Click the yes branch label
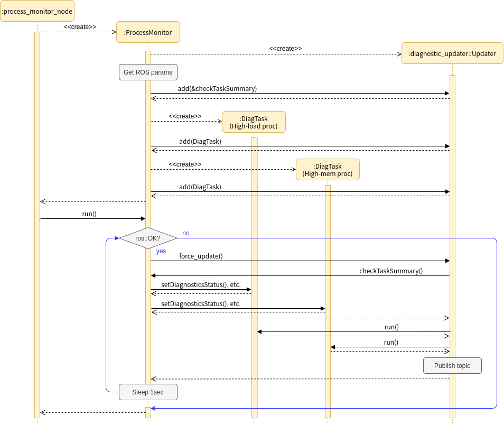This screenshot has height=424, width=504. (x=161, y=251)
